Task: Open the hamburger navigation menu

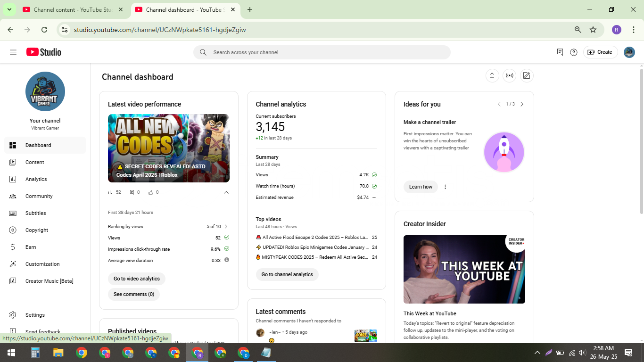Action: coord(13,52)
